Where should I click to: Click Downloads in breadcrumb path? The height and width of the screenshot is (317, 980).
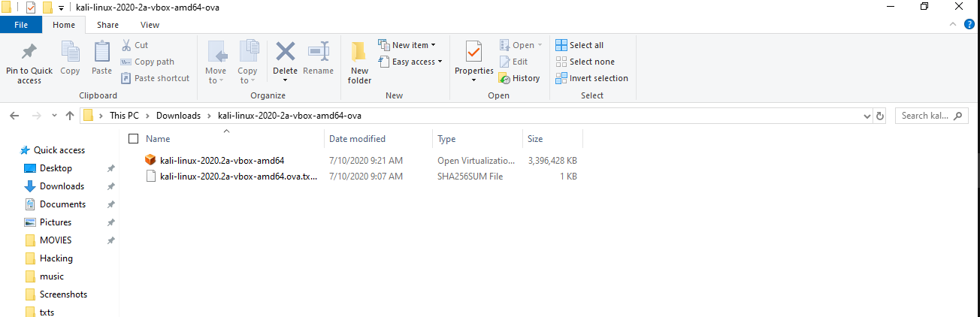click(178, 116)
